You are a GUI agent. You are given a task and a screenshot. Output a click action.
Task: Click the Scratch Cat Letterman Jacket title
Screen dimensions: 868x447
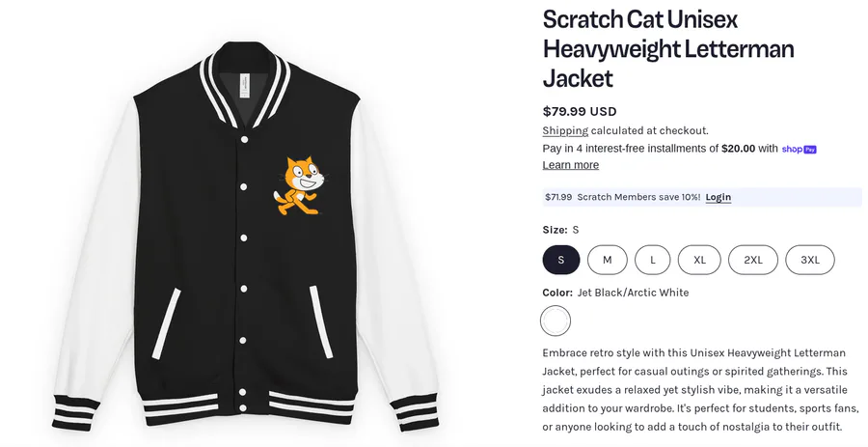(x=667, y=48)
